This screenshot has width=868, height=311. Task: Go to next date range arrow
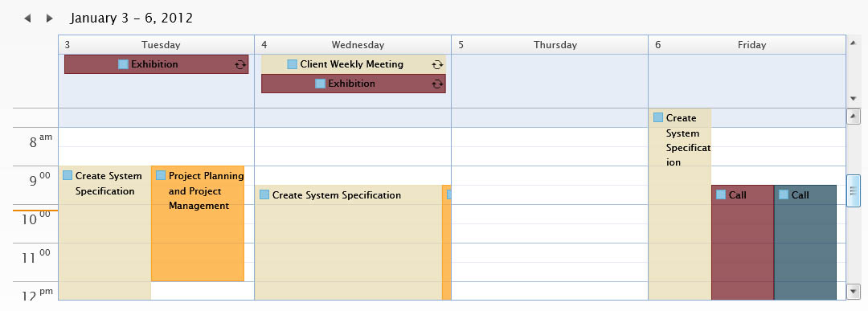coord(49,18)
